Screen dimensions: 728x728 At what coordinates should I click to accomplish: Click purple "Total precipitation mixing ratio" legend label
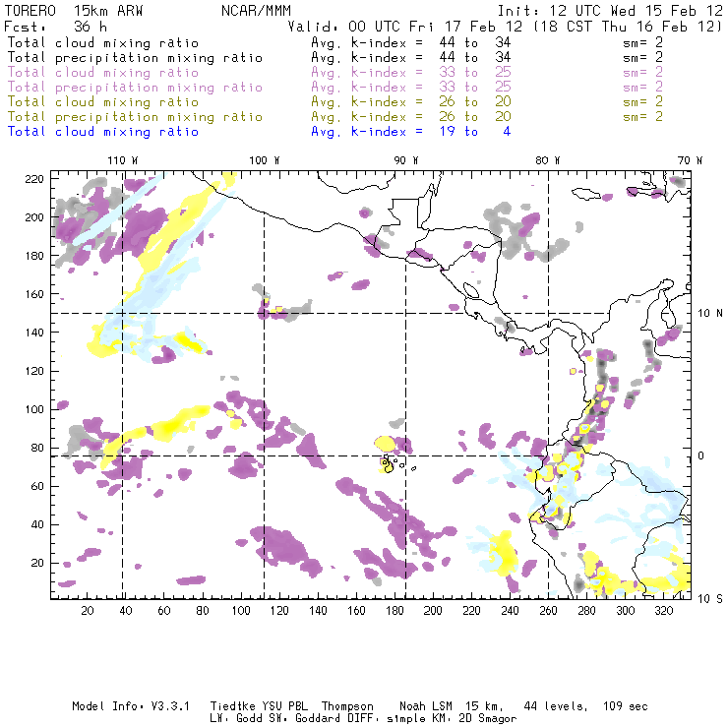click(x=135, y=88)
